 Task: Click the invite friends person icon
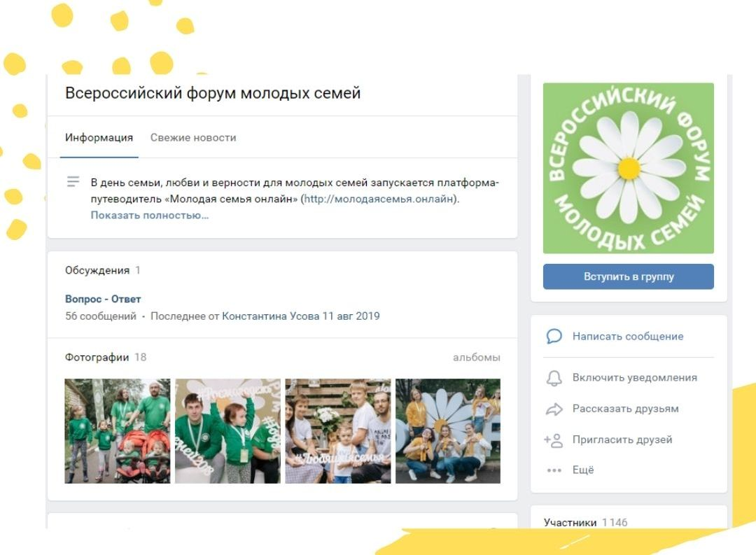pos(554,440)
